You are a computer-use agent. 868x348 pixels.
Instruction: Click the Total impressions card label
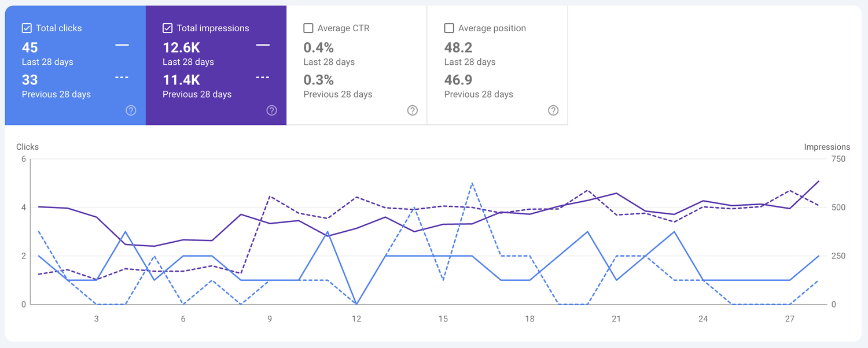pyautogui.click(x=212, y=28)
